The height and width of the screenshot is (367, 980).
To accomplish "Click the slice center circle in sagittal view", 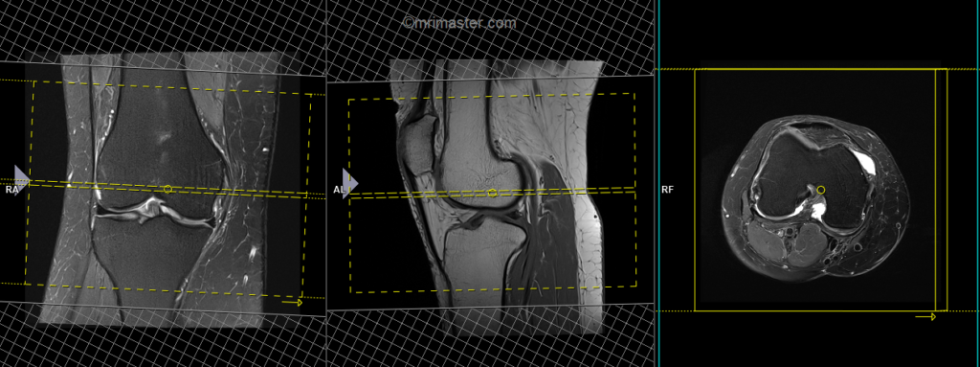I will pyautogui.click(x=493, y=193).
